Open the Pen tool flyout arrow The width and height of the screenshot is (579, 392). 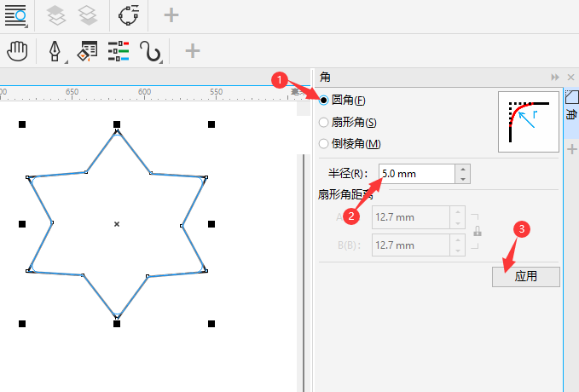[67, 61]
